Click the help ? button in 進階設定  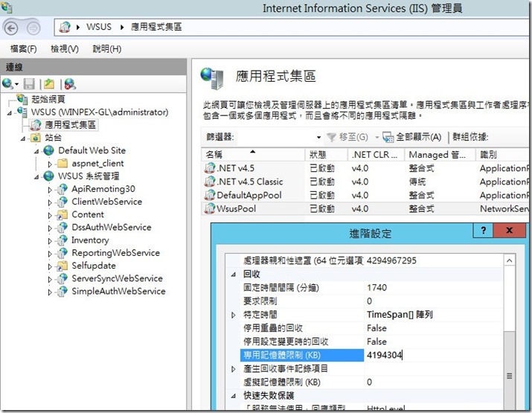[484, 231]
